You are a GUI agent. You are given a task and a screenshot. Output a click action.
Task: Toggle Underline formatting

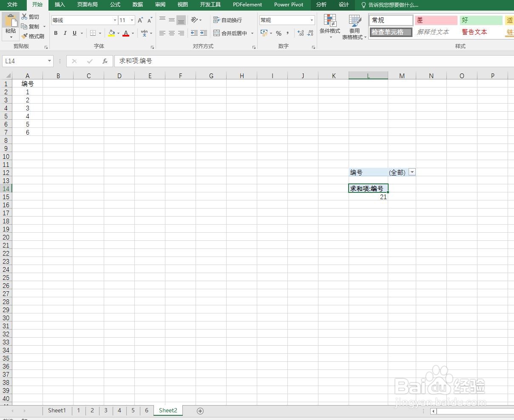(75, 33)
